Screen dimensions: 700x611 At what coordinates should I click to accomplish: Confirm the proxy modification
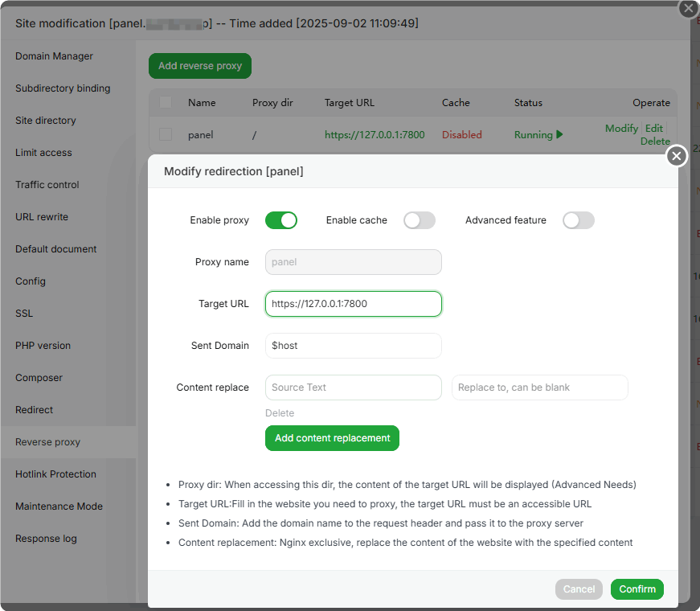tap(637, 589)
